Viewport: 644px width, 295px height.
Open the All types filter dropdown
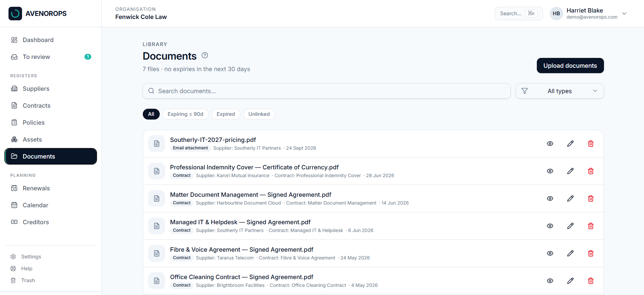tap(560, 91)
